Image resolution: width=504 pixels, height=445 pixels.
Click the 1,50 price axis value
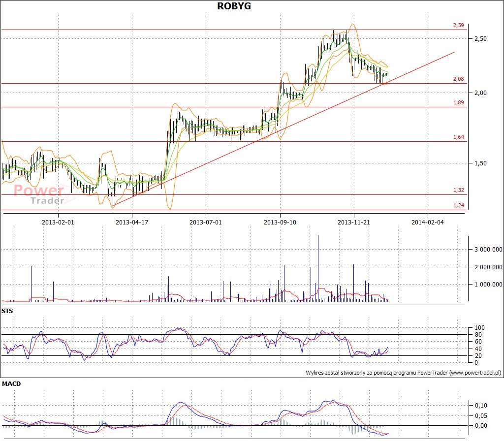[480, 163]
